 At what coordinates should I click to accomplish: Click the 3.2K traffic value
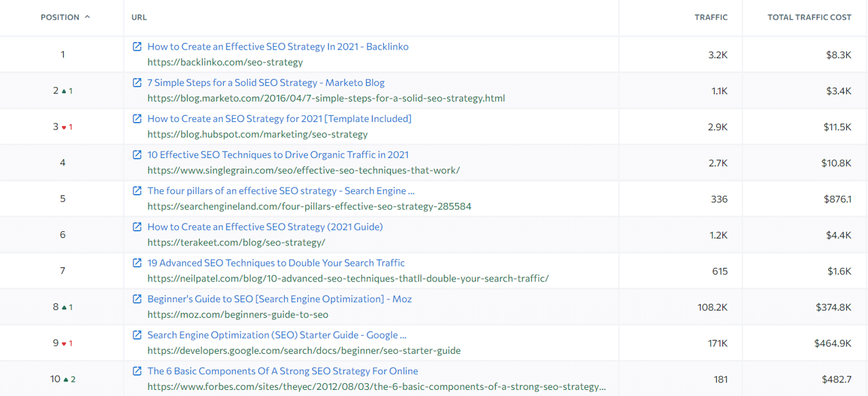pos(718,55)
